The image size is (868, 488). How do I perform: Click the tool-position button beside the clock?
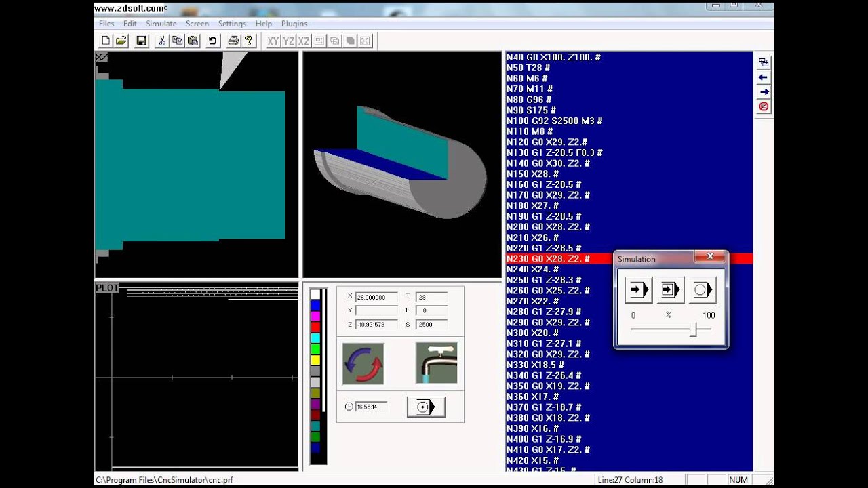tap(426, 407)
